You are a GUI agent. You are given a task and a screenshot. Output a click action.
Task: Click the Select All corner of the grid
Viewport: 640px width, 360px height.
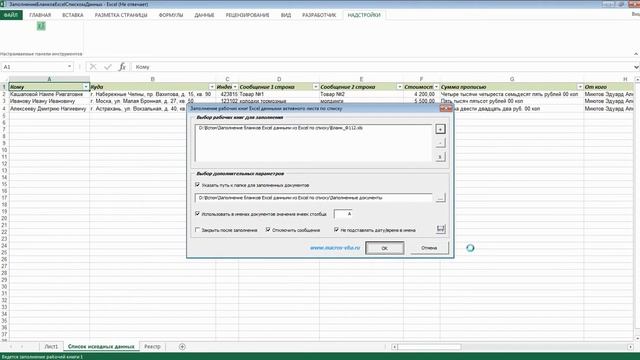click(x=4, y=79)
